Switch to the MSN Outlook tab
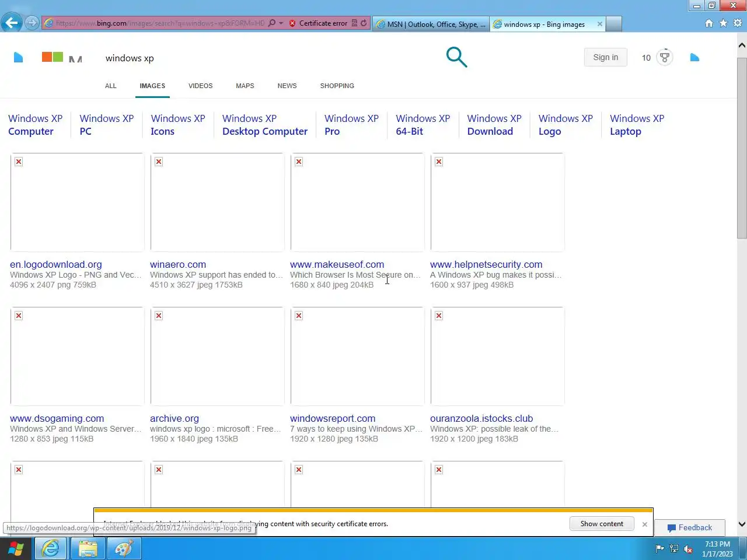Viewport: 747px width, 560px height. point(431,24)
